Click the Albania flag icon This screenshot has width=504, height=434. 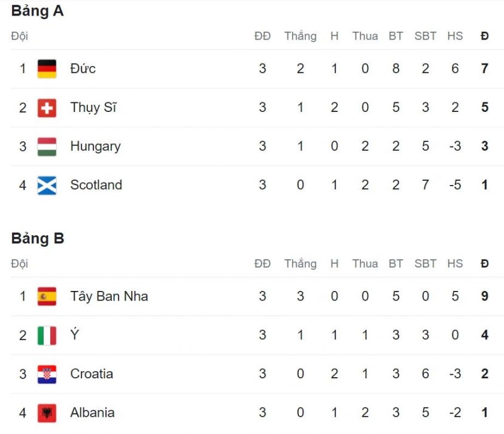[47, 413]
